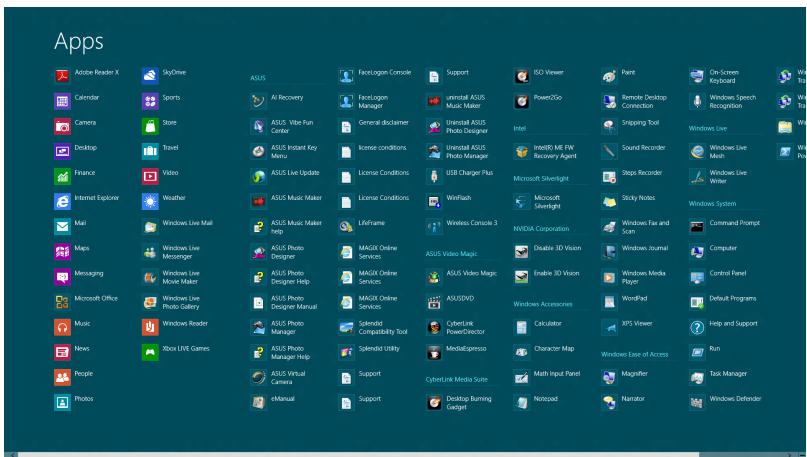The width and height of the screenshot is (807, 457).
Task: Open Control Panel icon
Action: coord(697,277)
